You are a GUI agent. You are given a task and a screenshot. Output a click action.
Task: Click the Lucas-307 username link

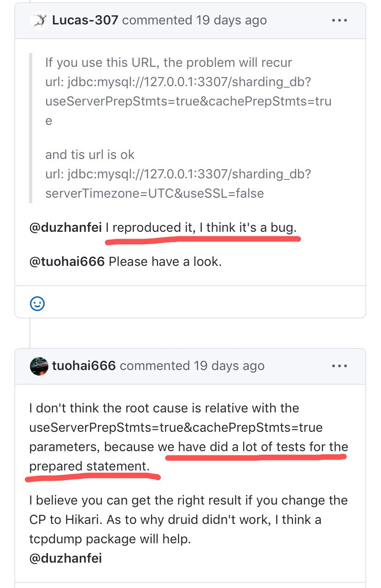tap(85, 20)
